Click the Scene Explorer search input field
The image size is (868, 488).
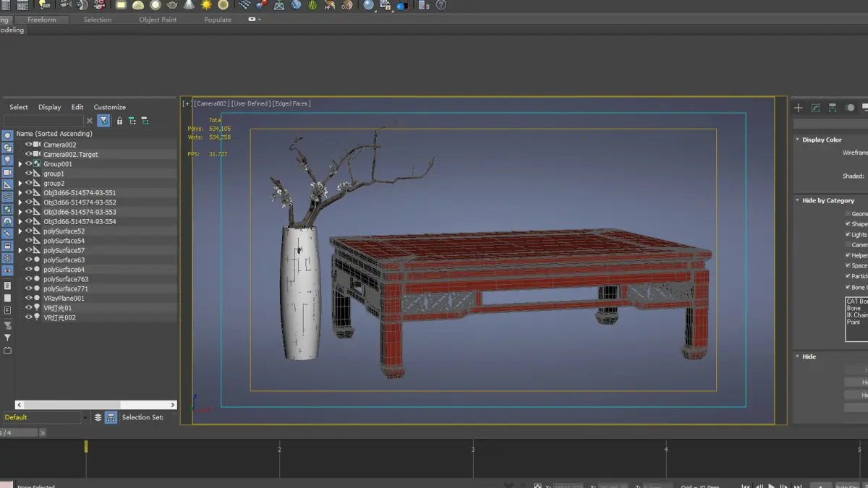[43, 121]
